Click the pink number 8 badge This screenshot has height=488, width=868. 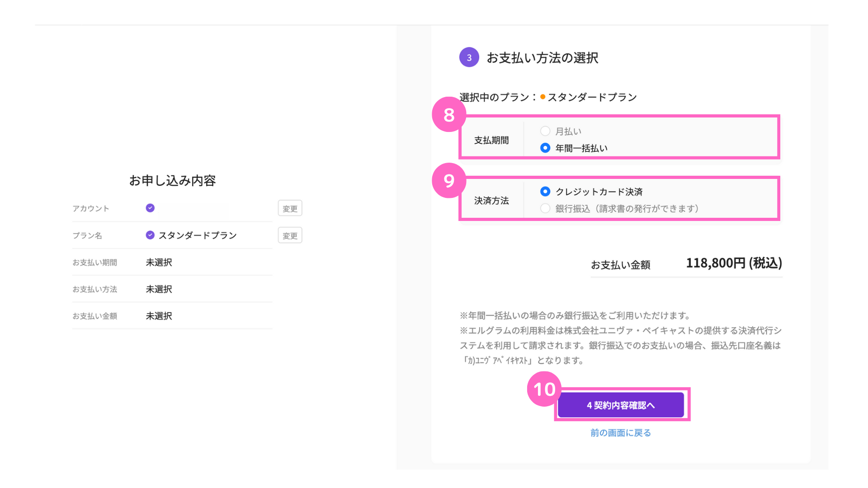click(448, 115)
